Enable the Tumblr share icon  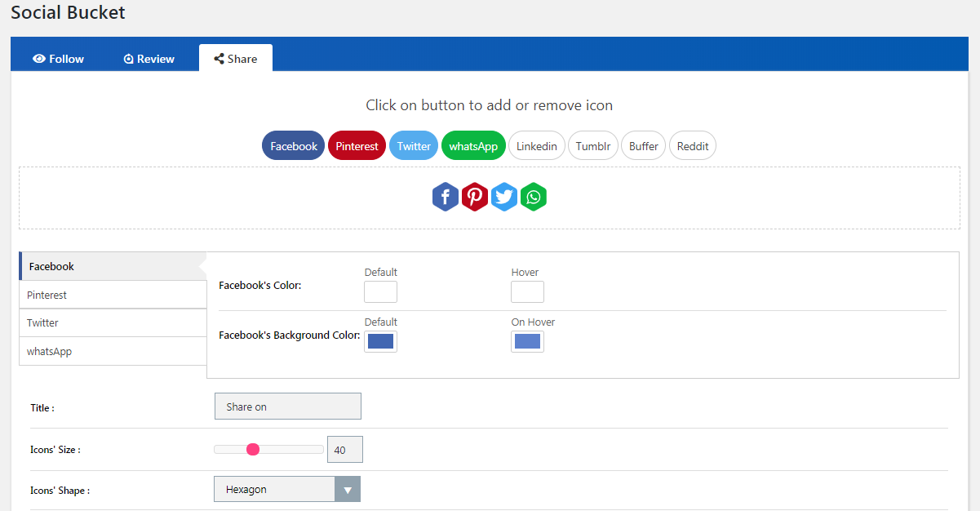point(593,146)
